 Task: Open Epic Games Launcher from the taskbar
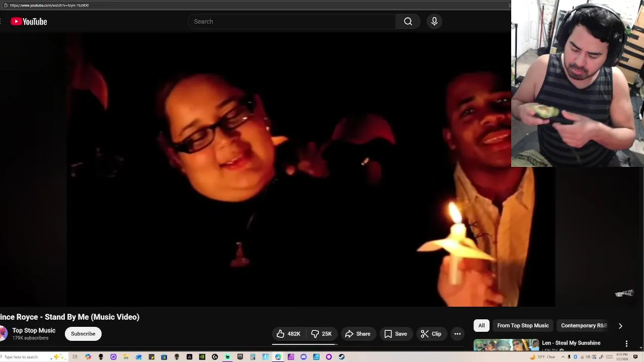click(x=240, y=357)
